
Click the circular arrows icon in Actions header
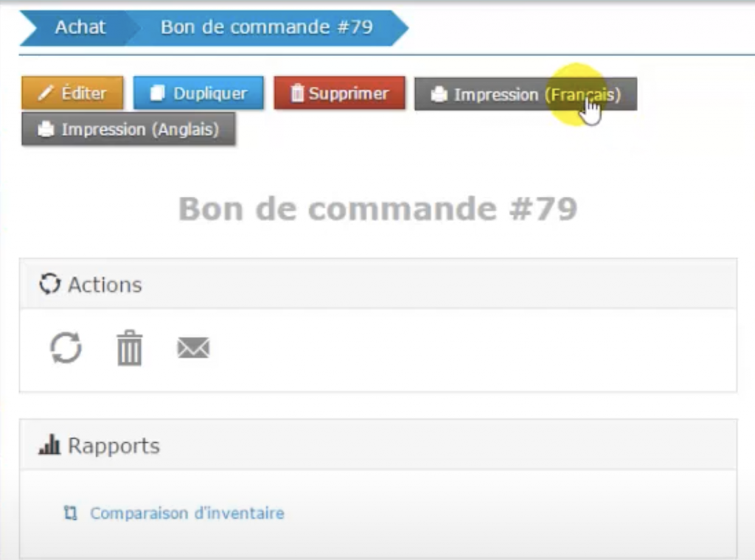point(49,284)
